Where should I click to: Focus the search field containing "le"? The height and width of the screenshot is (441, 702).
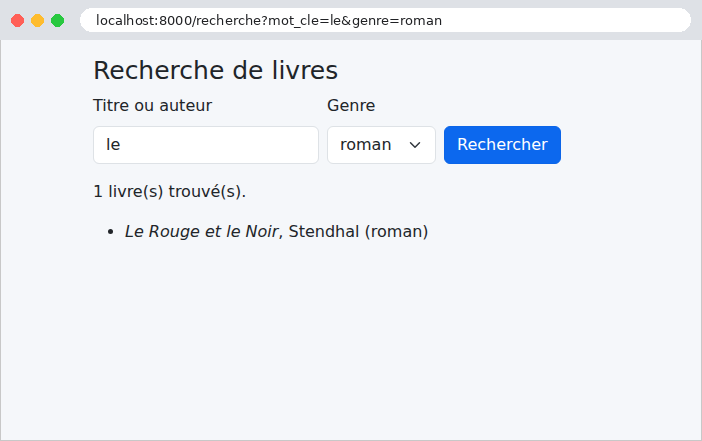(x=206, y=145)
